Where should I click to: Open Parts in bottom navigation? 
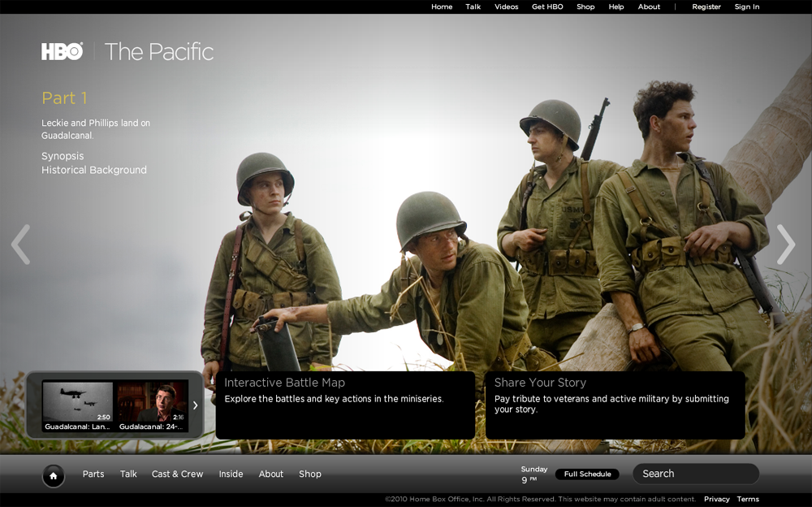pyautogui.click(x=93, y=474)
